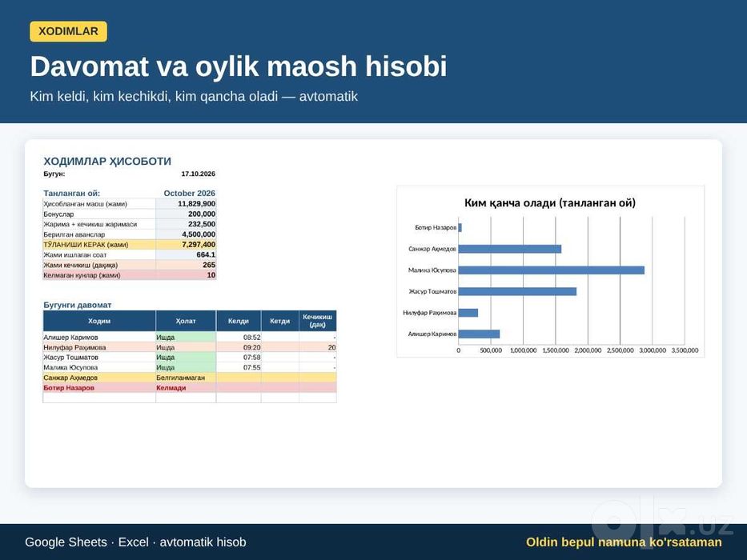Click the arrival time 09:20

[x=251, y=348]
